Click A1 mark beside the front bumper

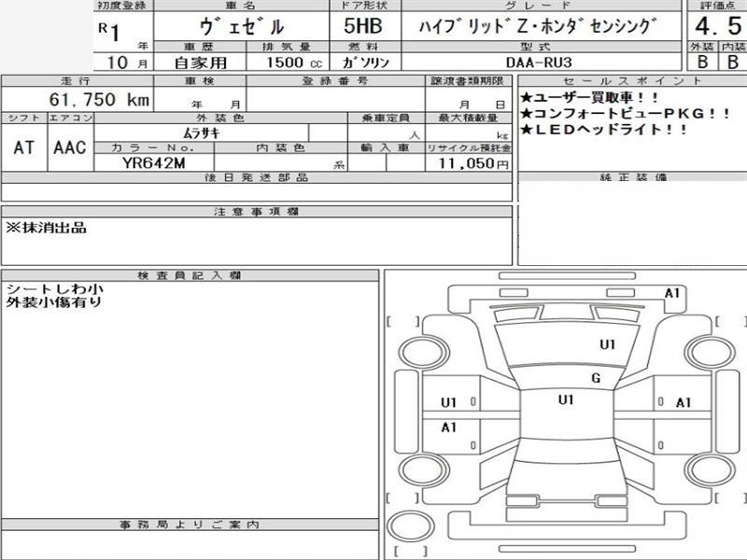tap(671, 293)
